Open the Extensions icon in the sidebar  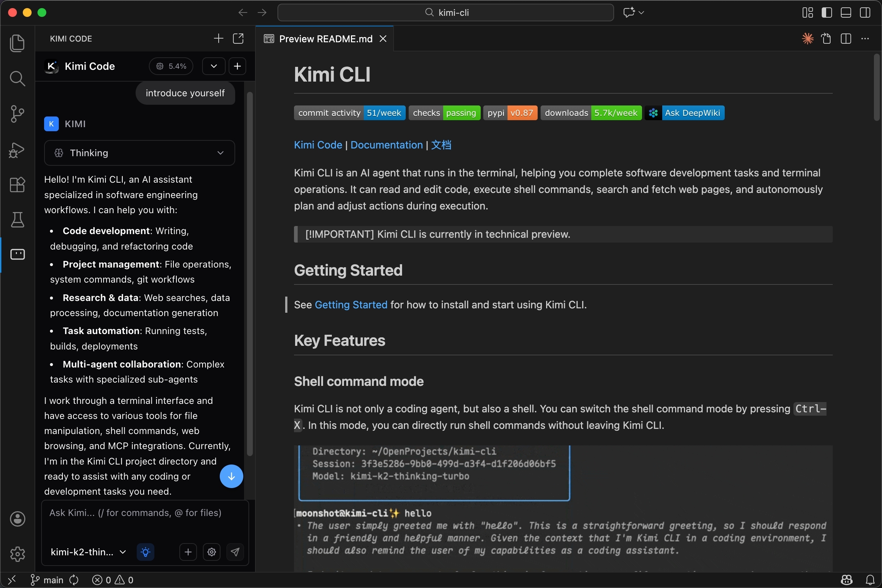[x=18, y=184]
